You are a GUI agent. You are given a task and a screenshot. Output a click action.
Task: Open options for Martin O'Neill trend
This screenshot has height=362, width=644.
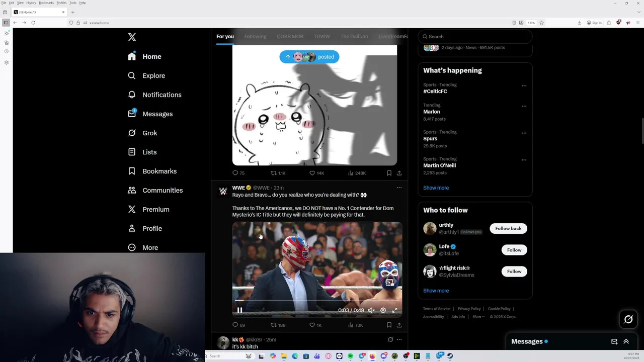(524, 160)
